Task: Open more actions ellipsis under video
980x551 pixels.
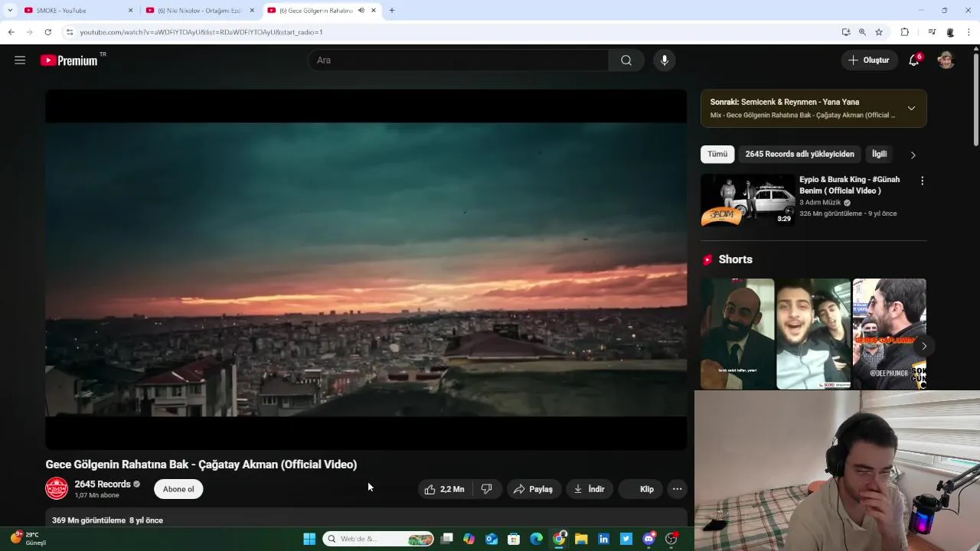Action: pos(677,489)
